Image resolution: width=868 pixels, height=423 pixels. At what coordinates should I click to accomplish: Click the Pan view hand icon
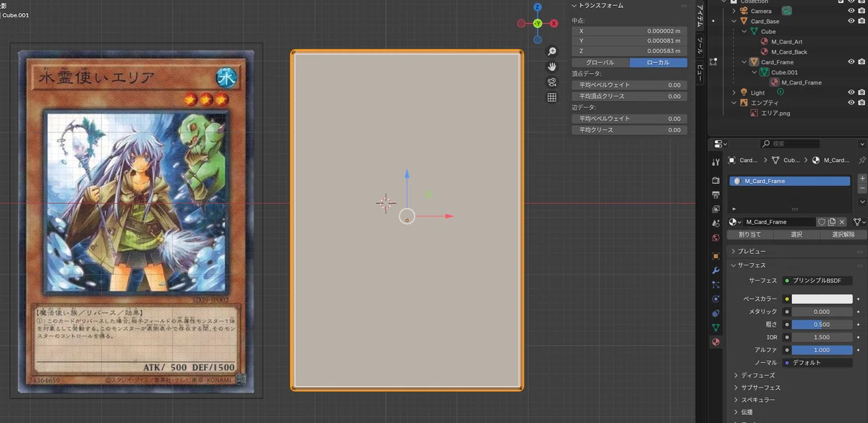552,67
